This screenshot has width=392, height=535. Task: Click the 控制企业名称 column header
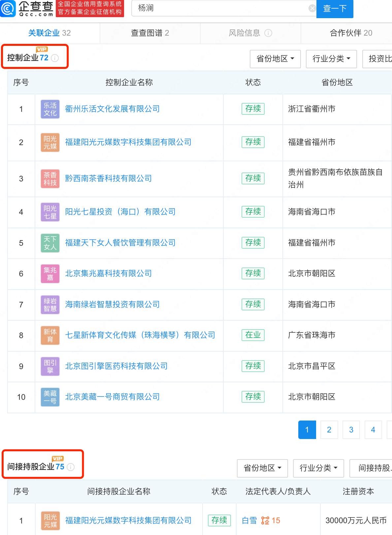click(x=129, y=82)
